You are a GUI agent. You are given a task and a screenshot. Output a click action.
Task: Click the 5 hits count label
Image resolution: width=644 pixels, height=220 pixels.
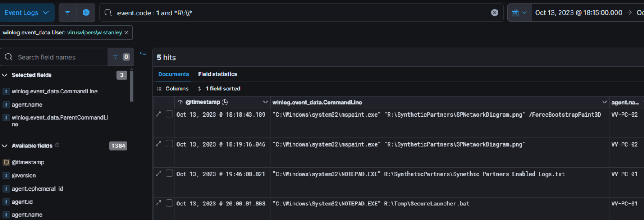(166, 58)
